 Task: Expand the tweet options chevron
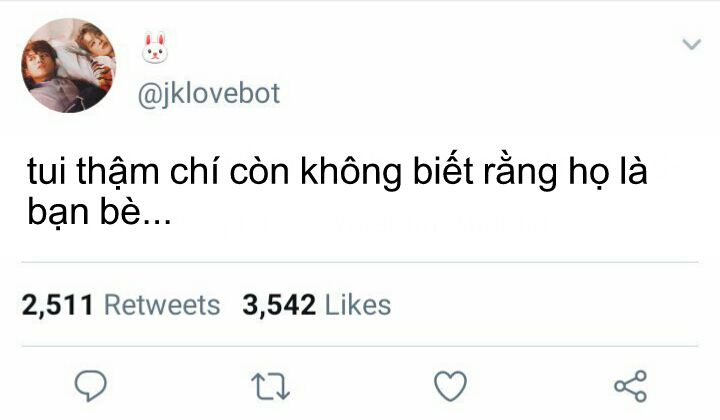692,44
